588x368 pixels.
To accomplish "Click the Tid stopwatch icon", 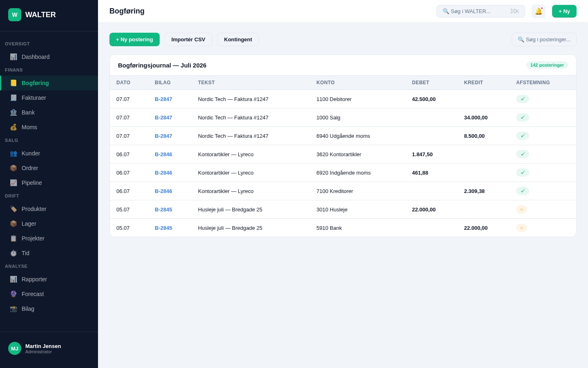I will click(13, 253).
